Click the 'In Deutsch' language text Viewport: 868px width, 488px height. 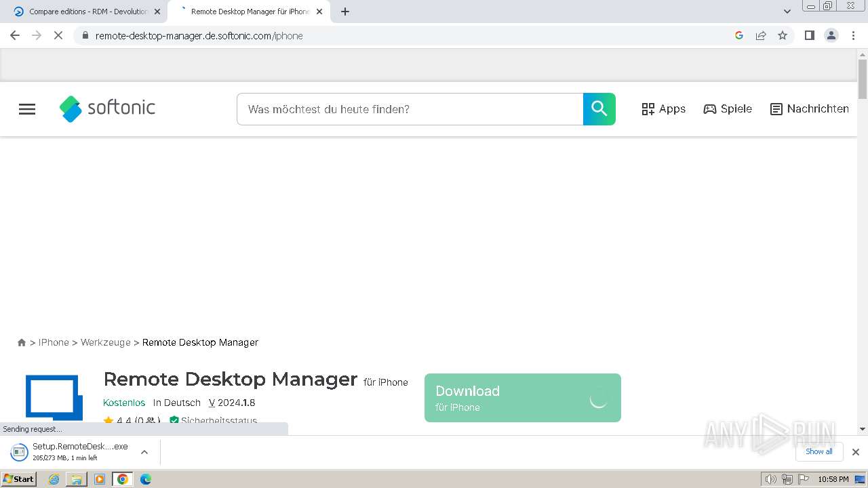tap(177, 403)
